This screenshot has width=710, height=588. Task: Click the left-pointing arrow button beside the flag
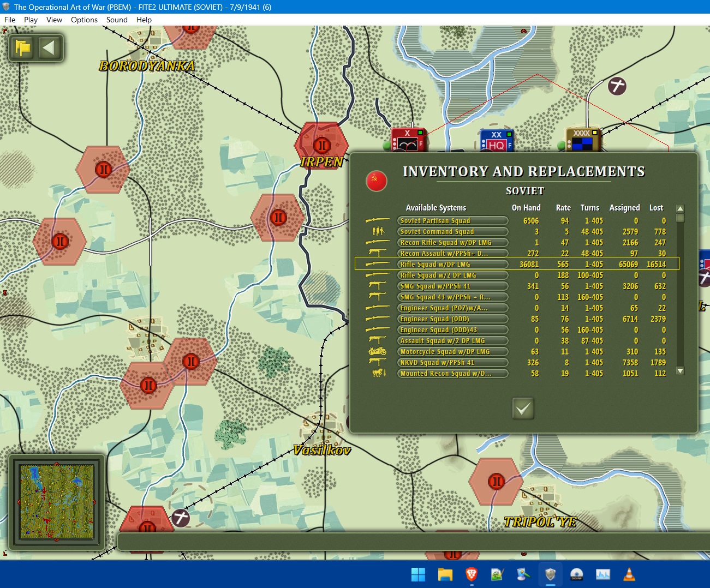point(49,48)
